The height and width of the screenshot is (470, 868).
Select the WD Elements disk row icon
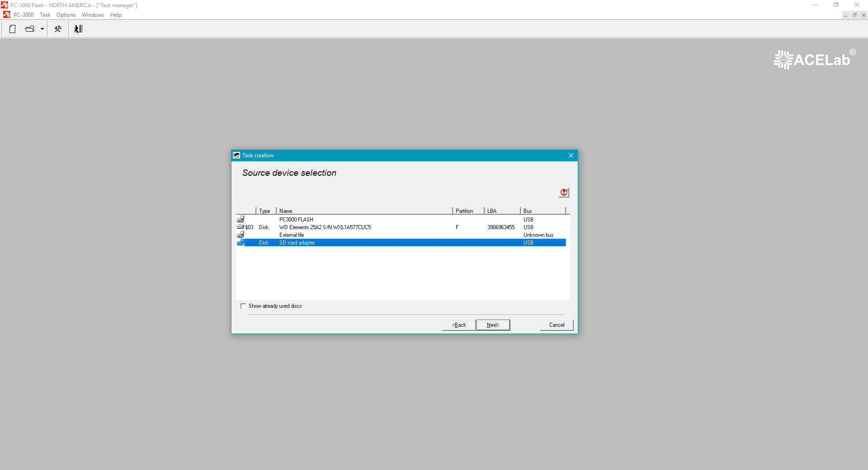(x=241, y=227)
